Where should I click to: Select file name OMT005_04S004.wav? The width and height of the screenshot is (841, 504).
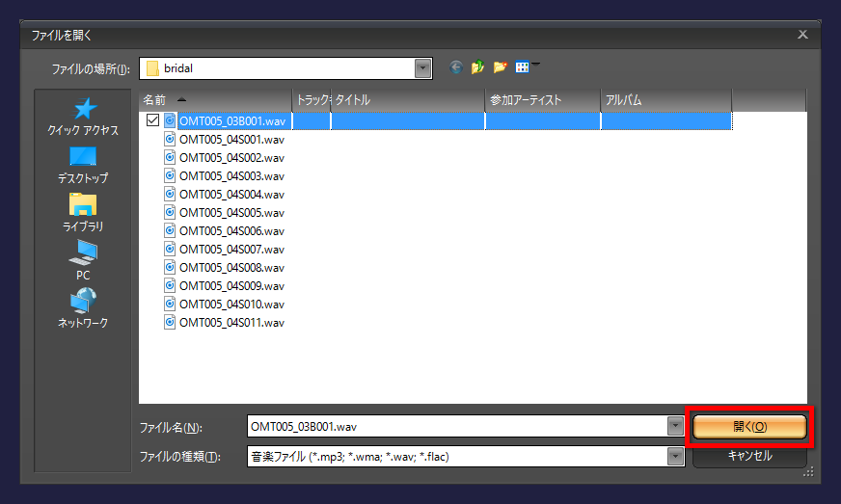pos(231,195)
